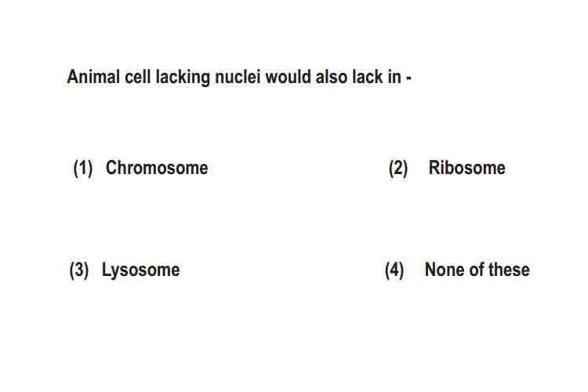The height and width of the screenshot is (392, 588).
Task: Click the text None of these
Action: pos(477,270)
